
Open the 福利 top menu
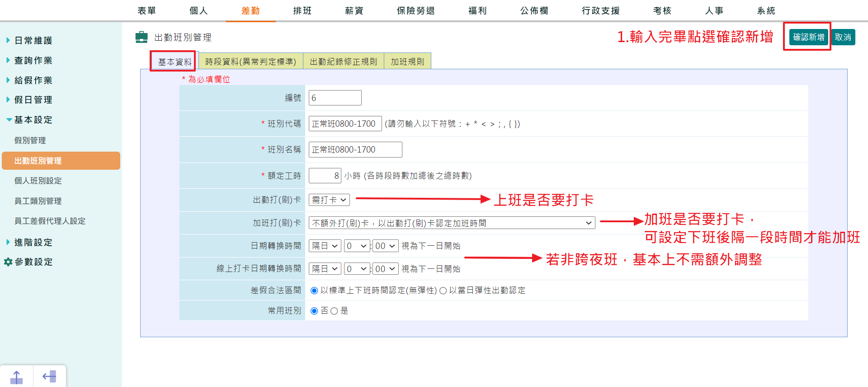478,10
